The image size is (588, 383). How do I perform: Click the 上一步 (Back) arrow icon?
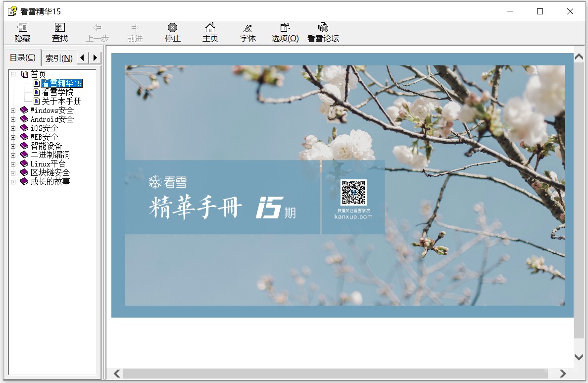point(97,27)
